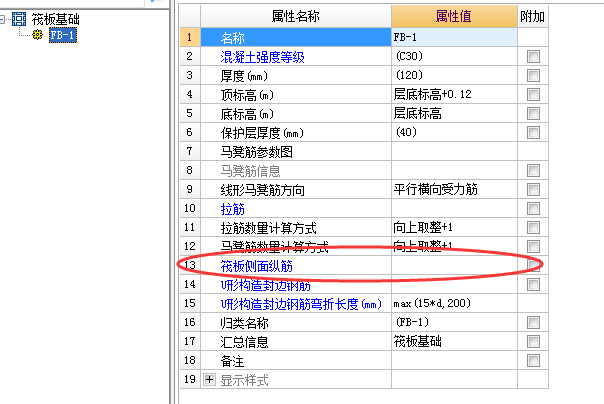Select the 马凳筋信息 property name
The height and width of the screenshot is (404, 604).
(250, 171)
